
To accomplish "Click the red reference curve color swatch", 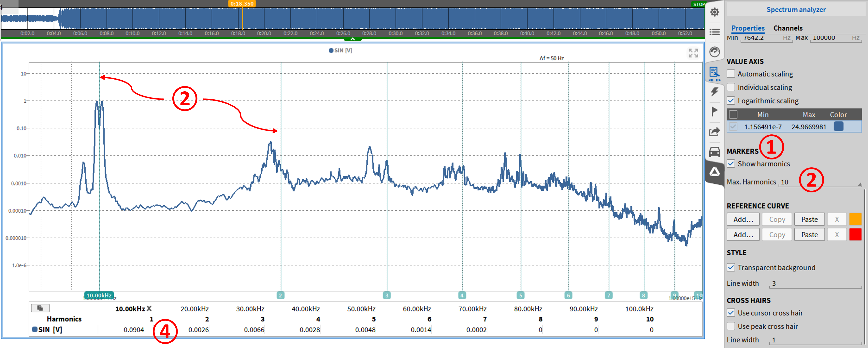I will click(855, 235).
